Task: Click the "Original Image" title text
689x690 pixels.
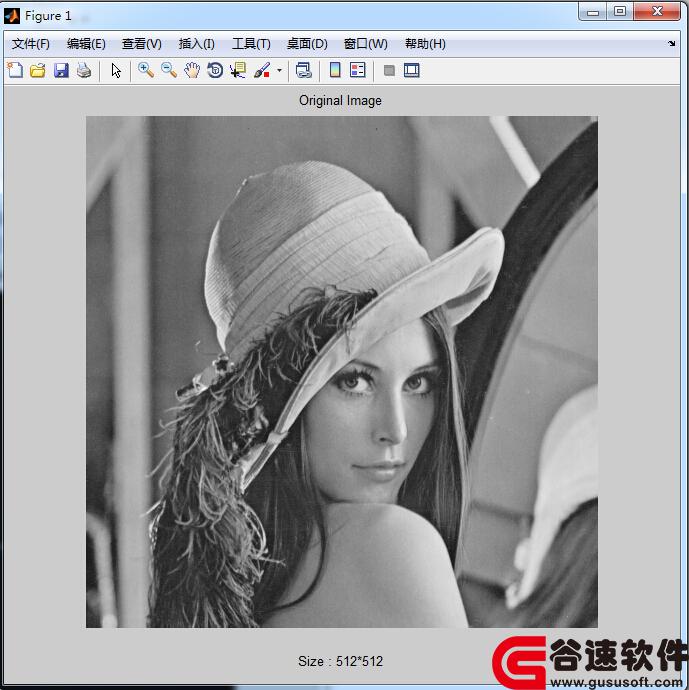Action: tap(340, 101)
